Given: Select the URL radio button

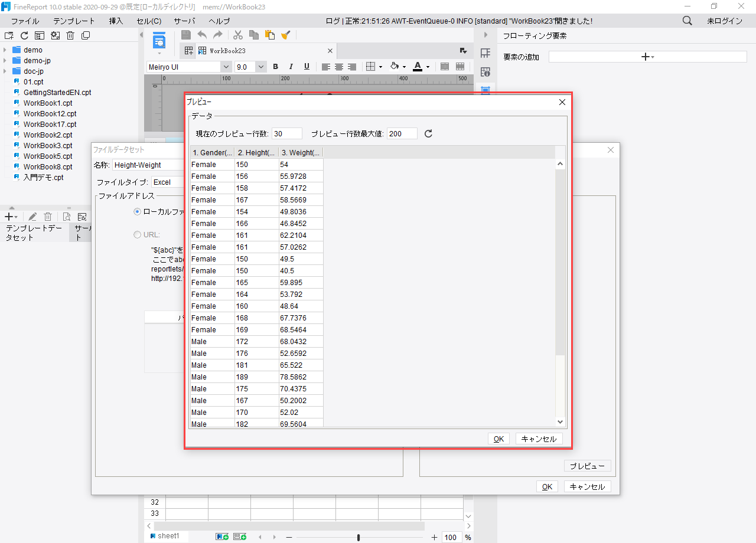Looking at the screenshot, I should (x=138, y=234).
